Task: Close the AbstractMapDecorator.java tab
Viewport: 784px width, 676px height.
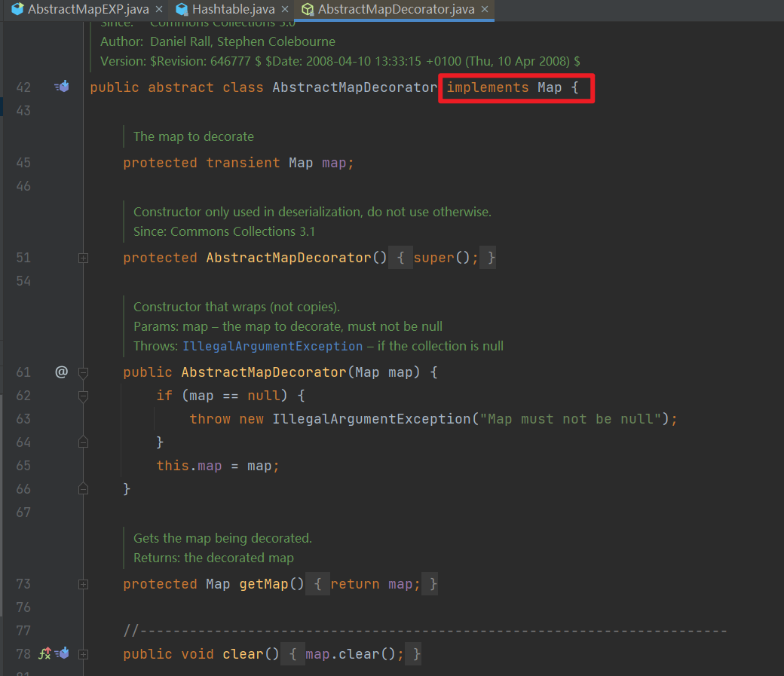Action: [485, 11]
